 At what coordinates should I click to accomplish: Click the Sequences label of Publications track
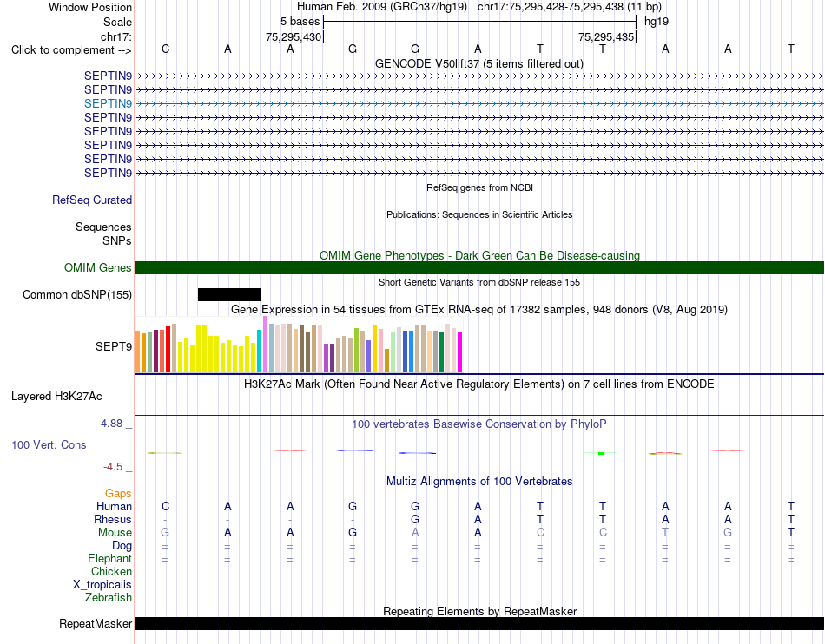[103, 227]
